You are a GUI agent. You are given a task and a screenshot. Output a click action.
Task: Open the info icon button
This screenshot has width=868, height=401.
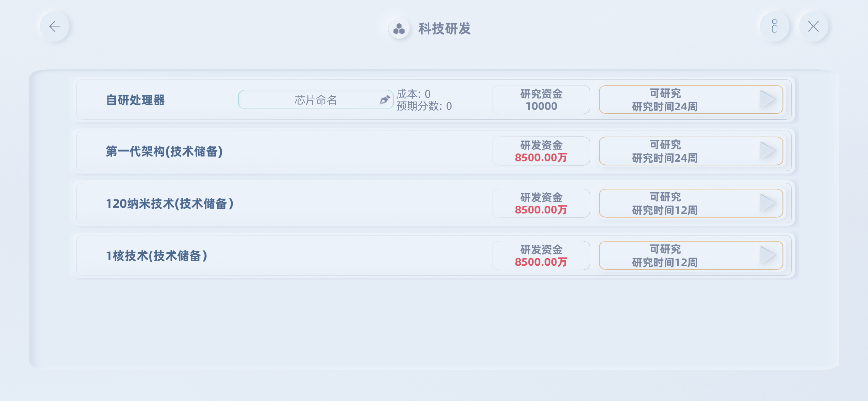click(774, 26)
